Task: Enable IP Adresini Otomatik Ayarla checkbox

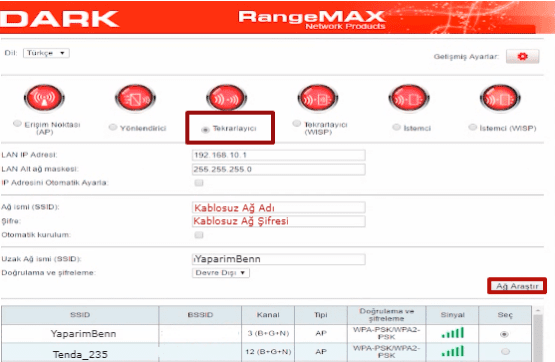Action: (199, 183)
